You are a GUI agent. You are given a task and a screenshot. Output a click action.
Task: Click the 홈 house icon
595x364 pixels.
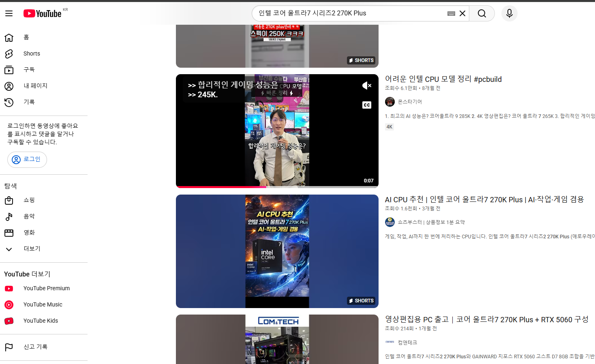tap(9, 37)
